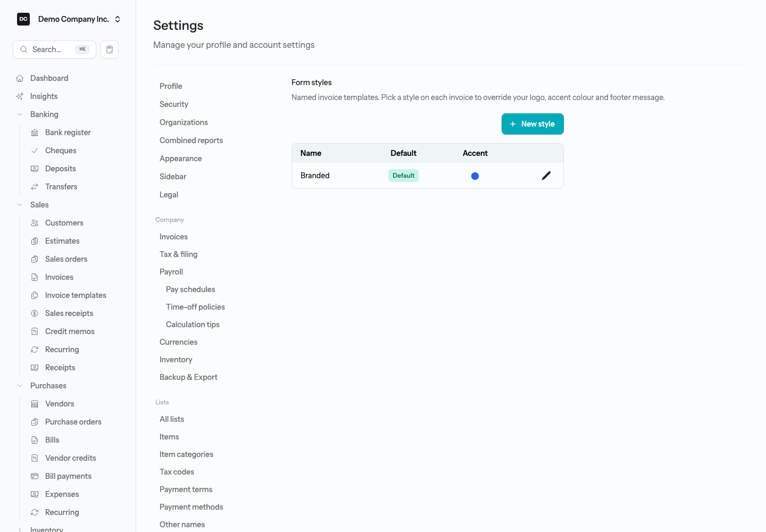Click the Cheques checkmark icon
Viewport: 766px width, 532px height.
click(x=35, y=151)
